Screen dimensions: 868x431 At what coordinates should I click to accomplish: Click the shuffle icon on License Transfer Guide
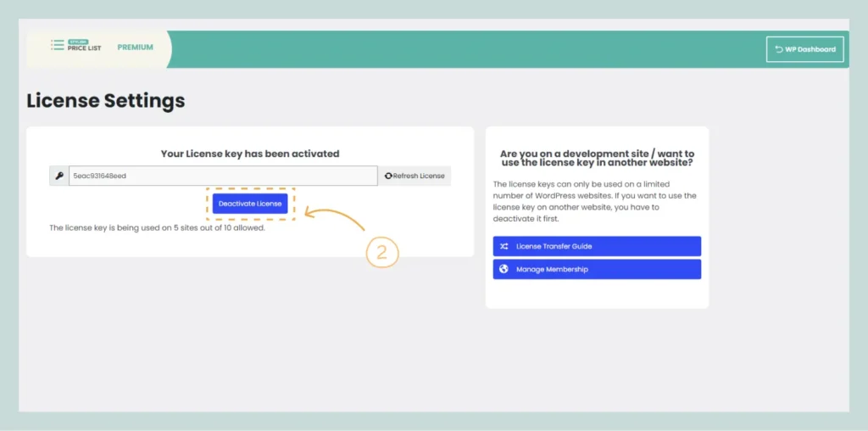click(x=504, y=246)
